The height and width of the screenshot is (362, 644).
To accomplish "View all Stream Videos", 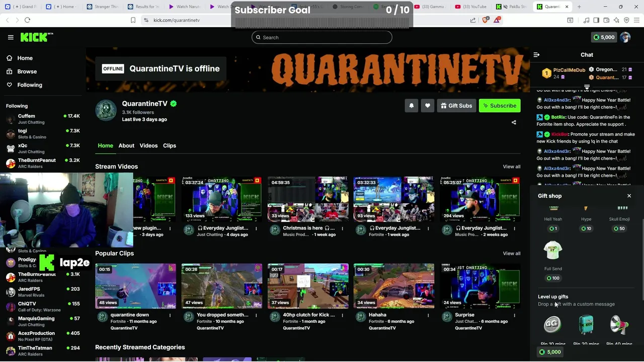I will 512,166.
